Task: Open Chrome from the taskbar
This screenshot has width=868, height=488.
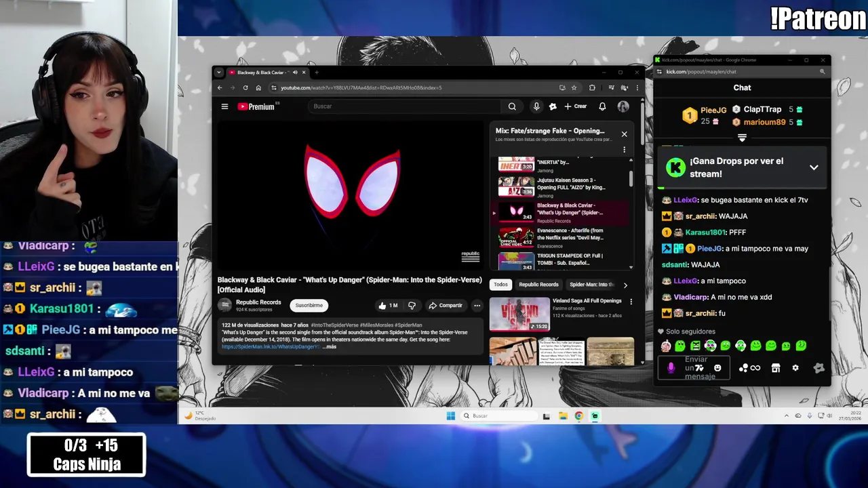Action: pyautogui.click(x=578, y=416)
